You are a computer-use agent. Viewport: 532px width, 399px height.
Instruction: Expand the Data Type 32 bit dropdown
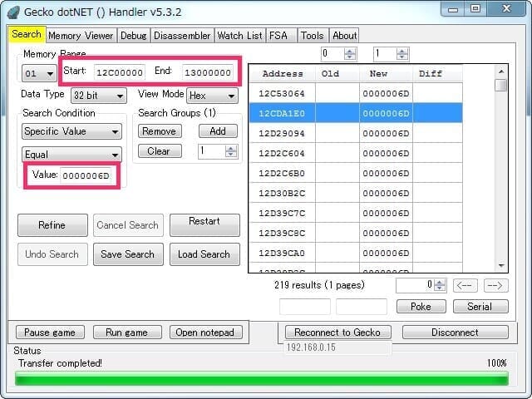pyautogui.click(x=98, y=96)
